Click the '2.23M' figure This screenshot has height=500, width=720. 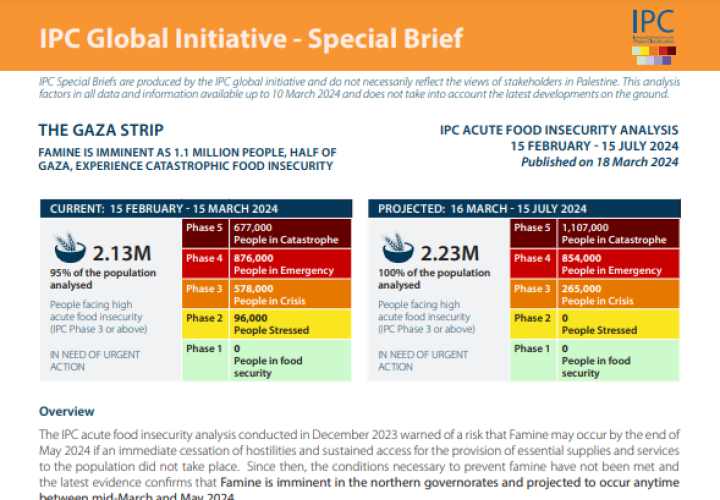450,253
